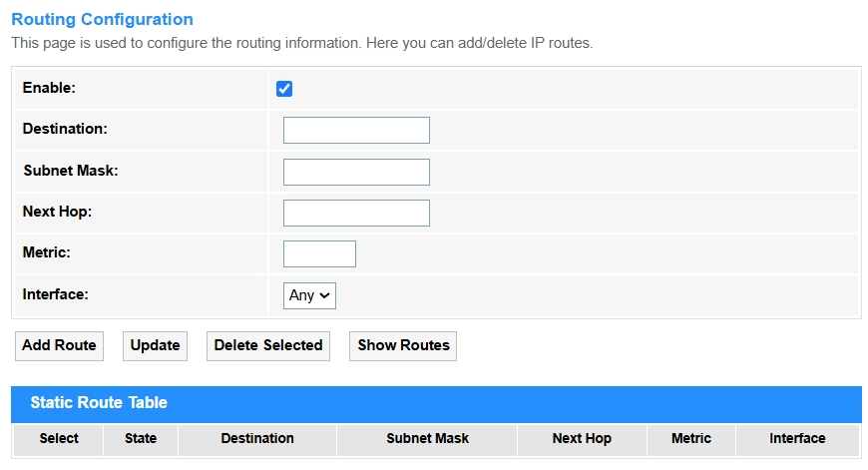Screen dimensions: 868x470
Task: Click the Enable field label
Action: (49, 89)
